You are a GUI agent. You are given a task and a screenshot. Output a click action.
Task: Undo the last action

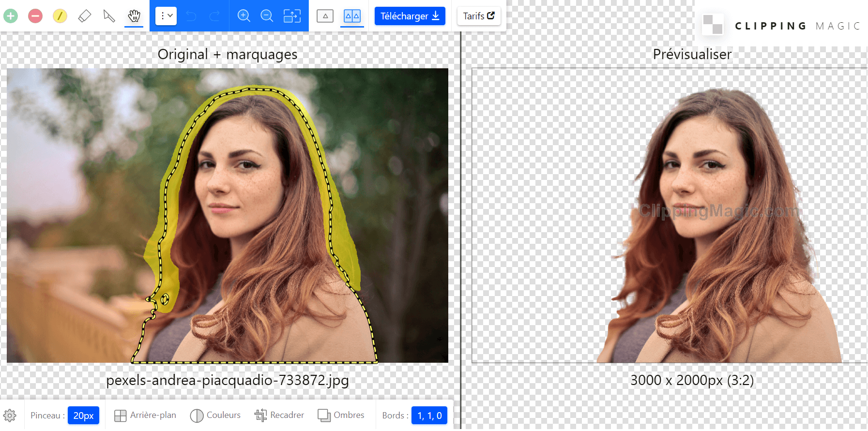191,16
